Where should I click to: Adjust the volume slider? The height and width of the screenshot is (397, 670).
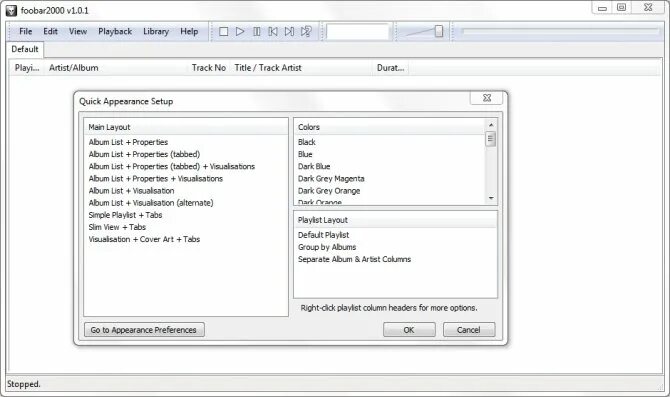(x=439, y=31)
